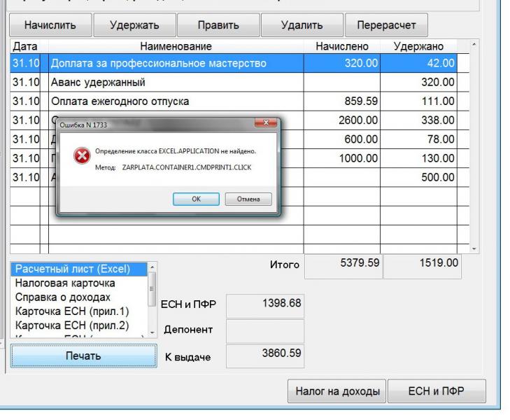Click the Начислить button
The height and width of the screenshot is (420, 510).
point(50,26)
